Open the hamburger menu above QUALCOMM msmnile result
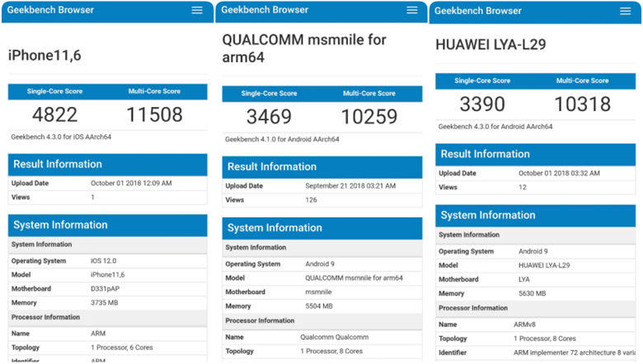This screenshot has height=364, width=643. click(412, 11)
